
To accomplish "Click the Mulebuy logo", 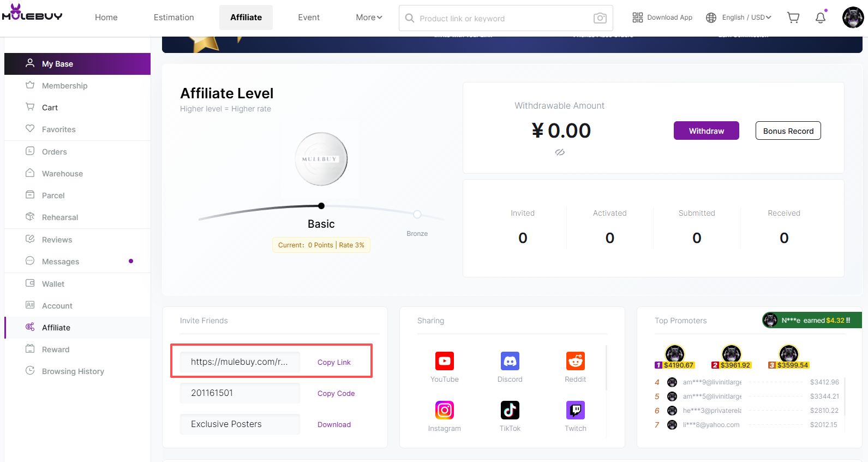I will [32, 13].
